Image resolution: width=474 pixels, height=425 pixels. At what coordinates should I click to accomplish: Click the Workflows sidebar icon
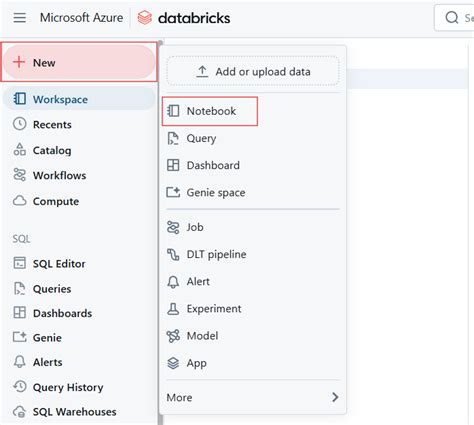[x=20, y=175]
